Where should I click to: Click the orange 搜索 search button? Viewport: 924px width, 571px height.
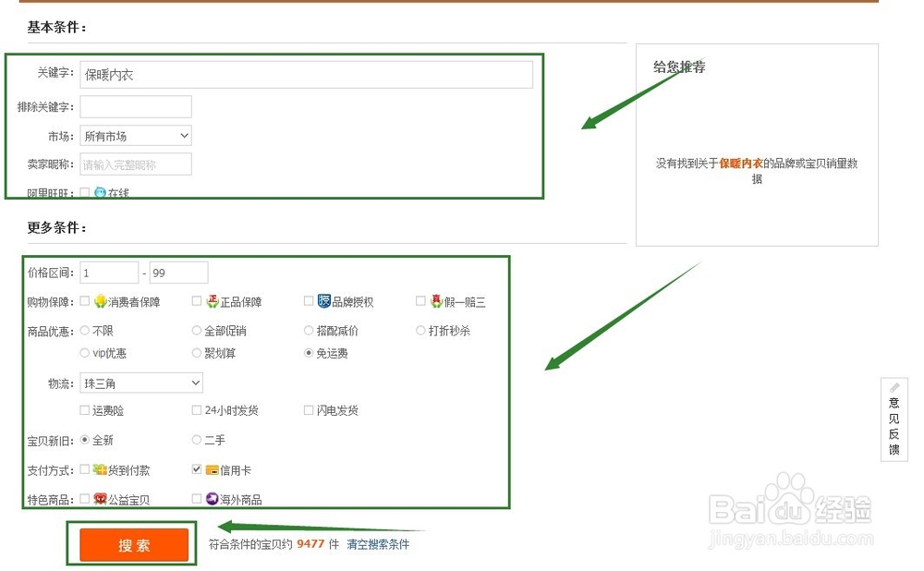pos(130,543)
